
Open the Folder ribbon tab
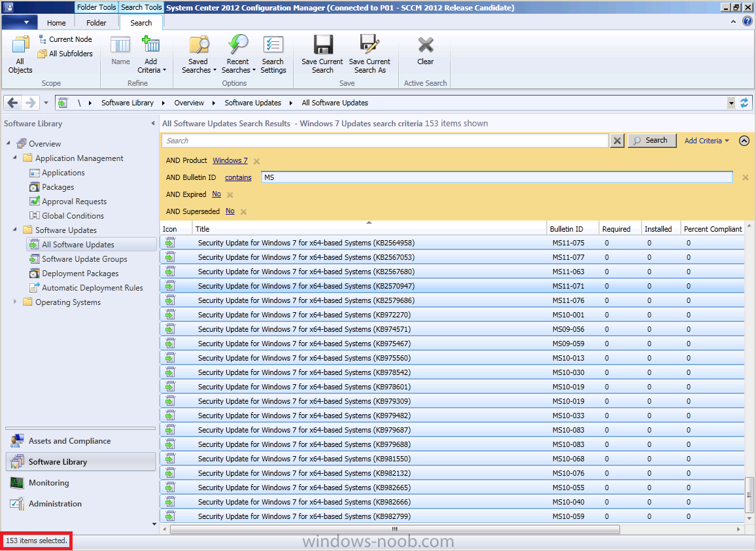click(96, 23)
